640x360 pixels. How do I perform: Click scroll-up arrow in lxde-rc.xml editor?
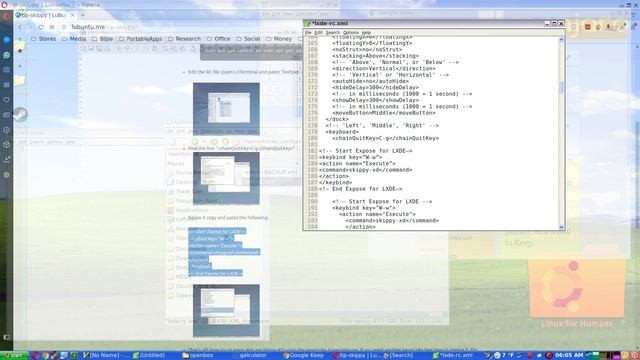(x=561, y=40)
